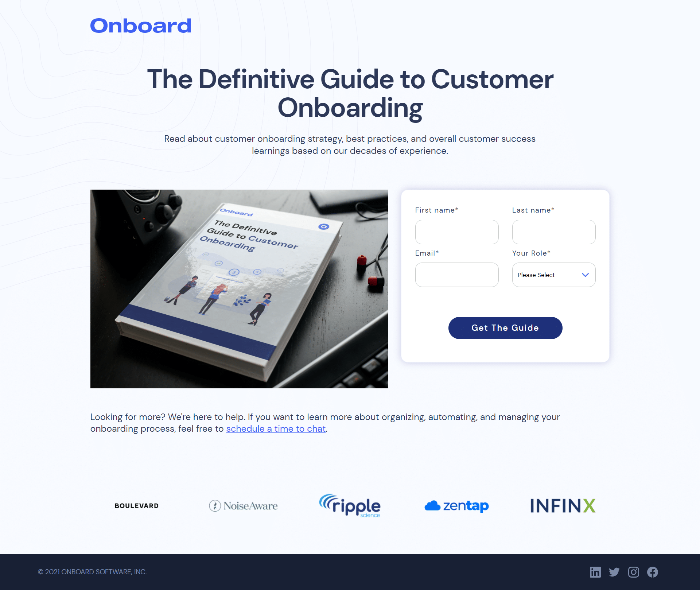Click the Twitter icon in footer

coord(614,572)
